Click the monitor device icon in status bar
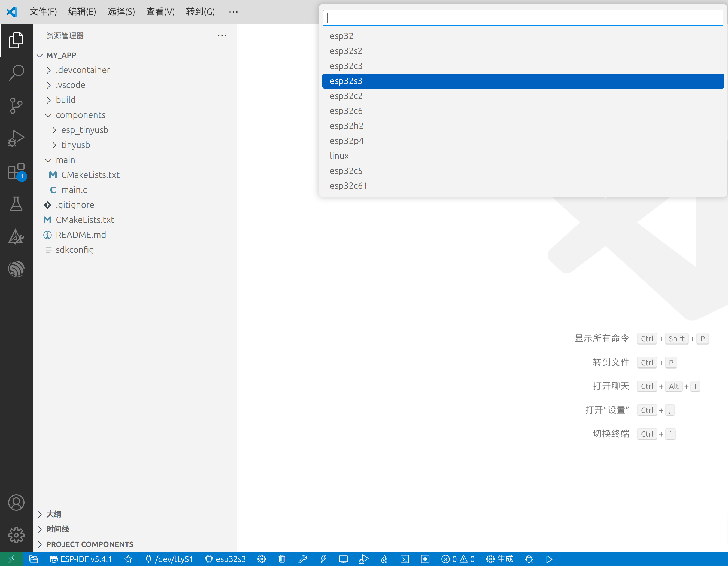The image size is (728, 566). pyautogui.click(x=343, y=559)
